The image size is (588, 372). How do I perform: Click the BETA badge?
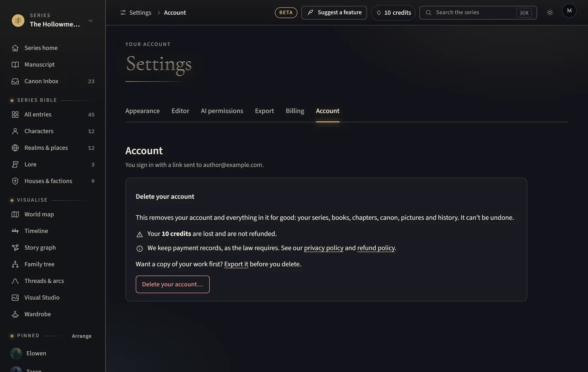tap(286, 13)
